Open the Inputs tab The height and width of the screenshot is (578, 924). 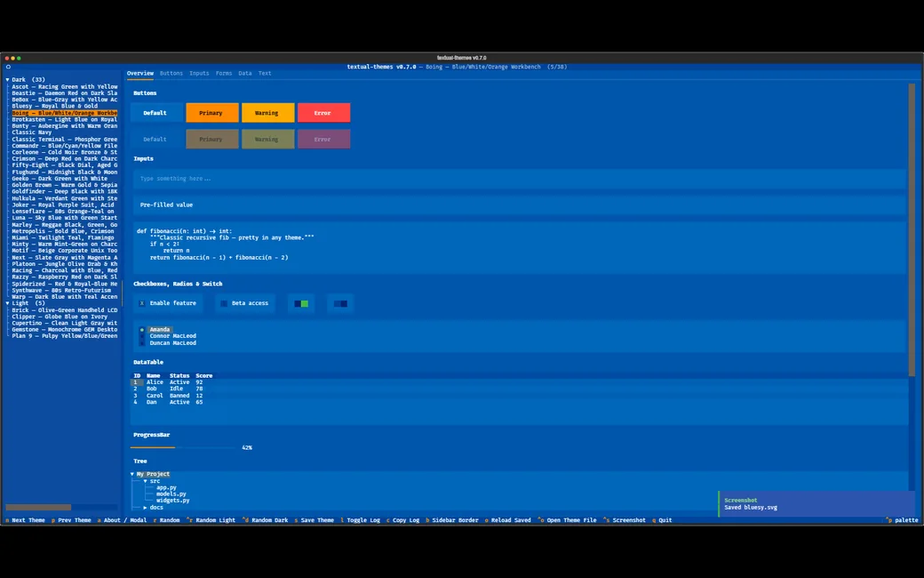(x=199, y=73)
